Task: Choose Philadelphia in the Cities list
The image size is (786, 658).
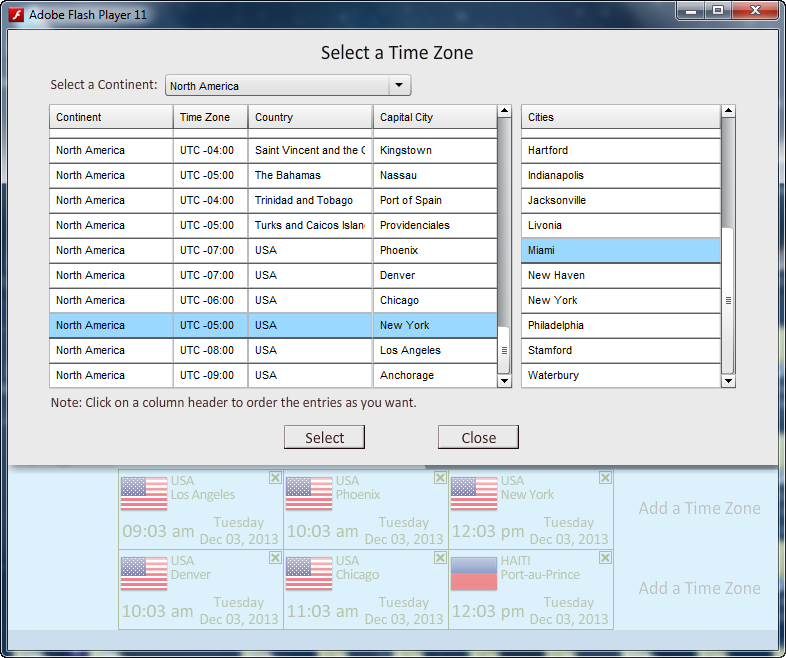Action: click(x=620, y=325)
